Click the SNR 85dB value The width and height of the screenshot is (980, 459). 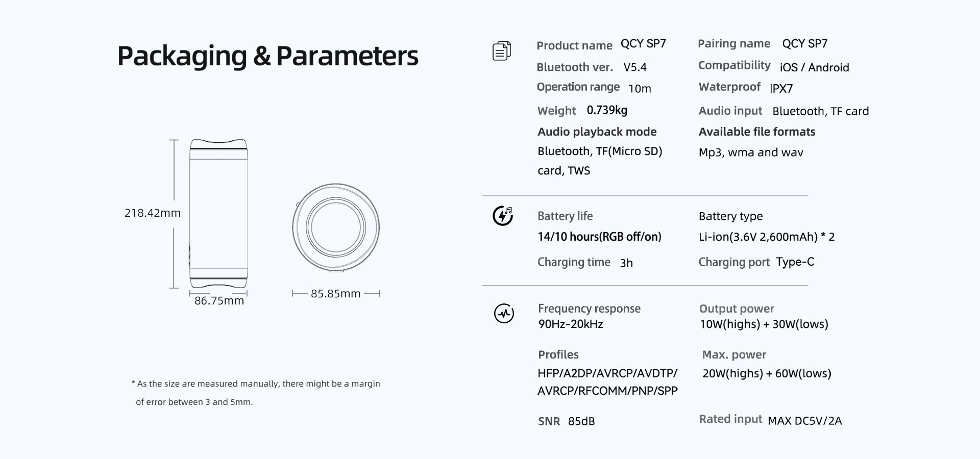point(581,421)
